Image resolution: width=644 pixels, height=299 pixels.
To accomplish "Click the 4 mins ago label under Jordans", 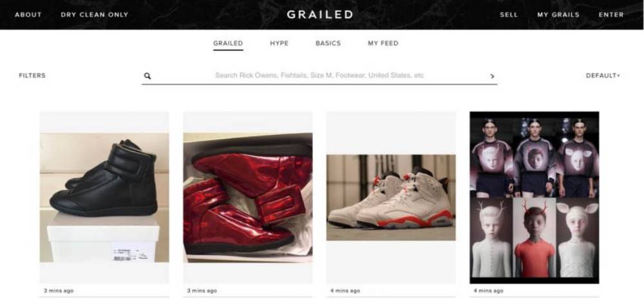I will click(345, 291).
